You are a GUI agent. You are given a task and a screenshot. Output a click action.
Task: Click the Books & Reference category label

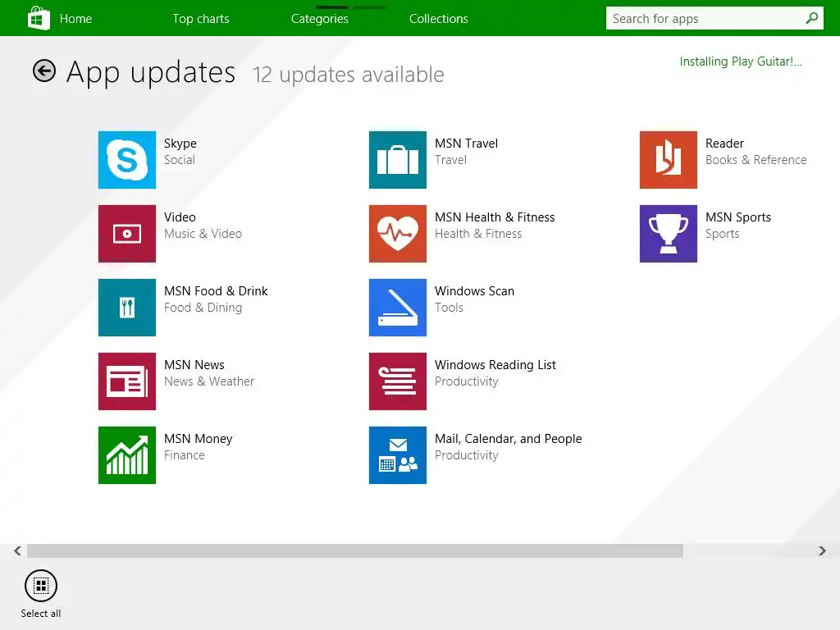[756, 160]
